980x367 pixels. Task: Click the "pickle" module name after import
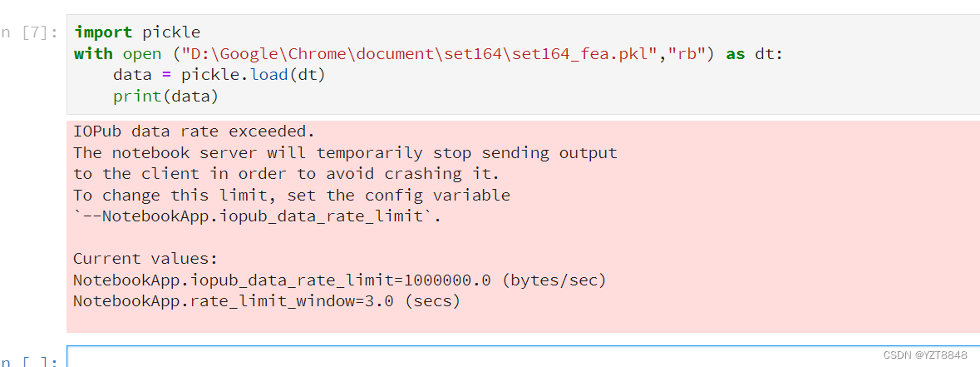[x=171, y=32]
